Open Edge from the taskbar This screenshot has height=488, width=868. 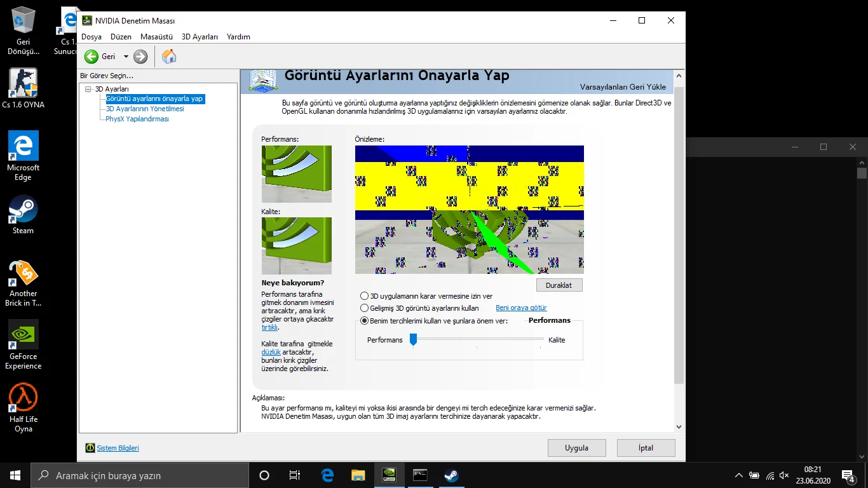(327, 475)
